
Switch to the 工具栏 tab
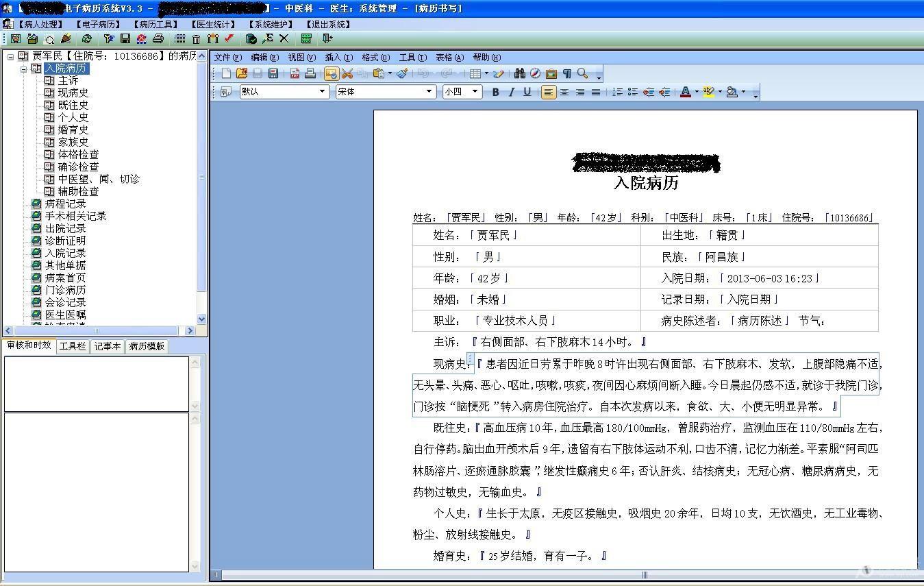[72, 346]
